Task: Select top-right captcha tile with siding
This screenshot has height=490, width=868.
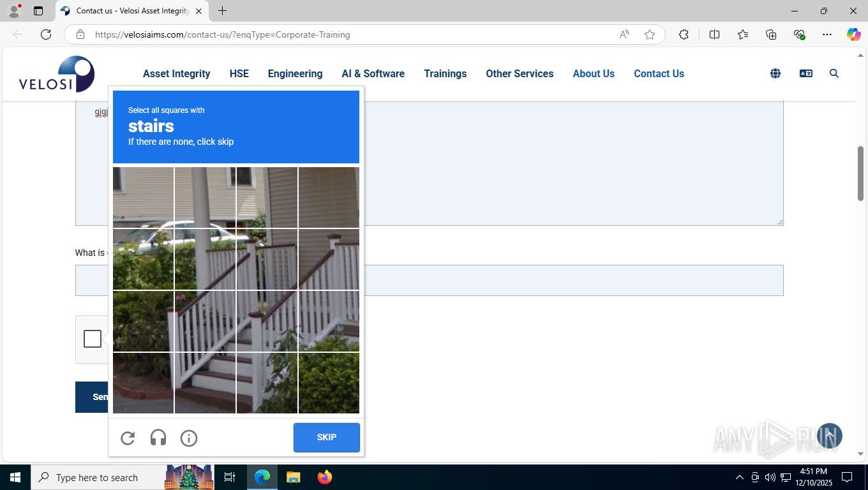Action: tap(329, 197)
